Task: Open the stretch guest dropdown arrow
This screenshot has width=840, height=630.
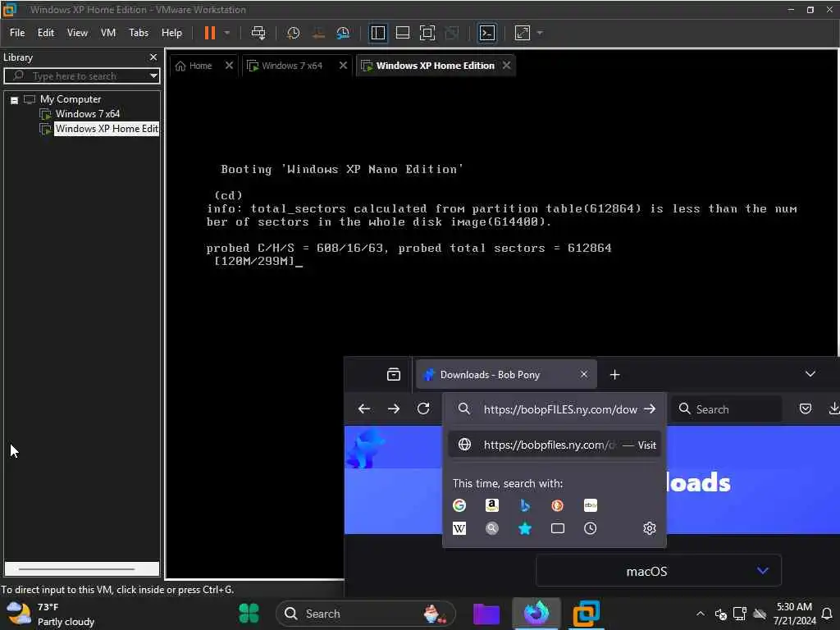Action: (540, 33)
